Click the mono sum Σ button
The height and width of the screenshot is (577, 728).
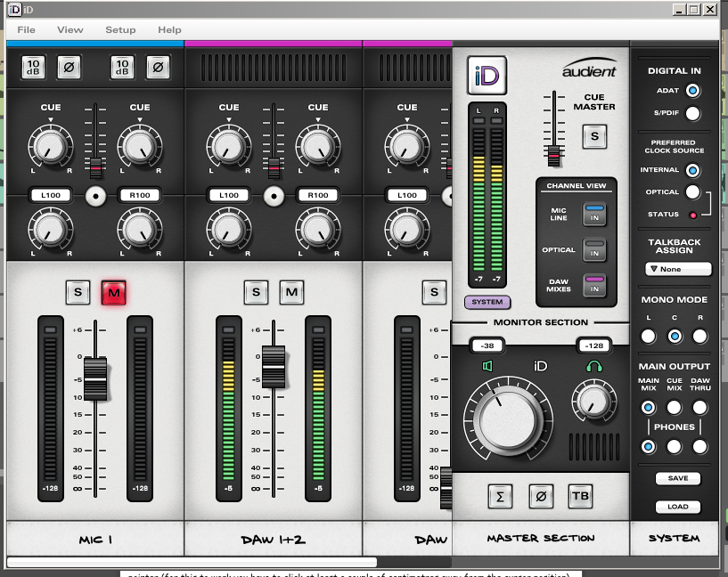point(500,496)
